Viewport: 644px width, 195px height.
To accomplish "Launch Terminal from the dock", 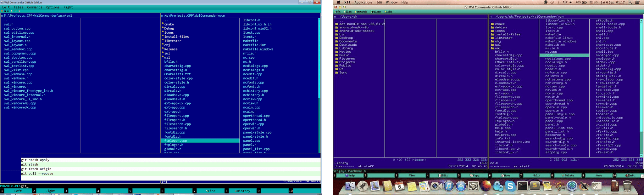I will click(523, 186).
